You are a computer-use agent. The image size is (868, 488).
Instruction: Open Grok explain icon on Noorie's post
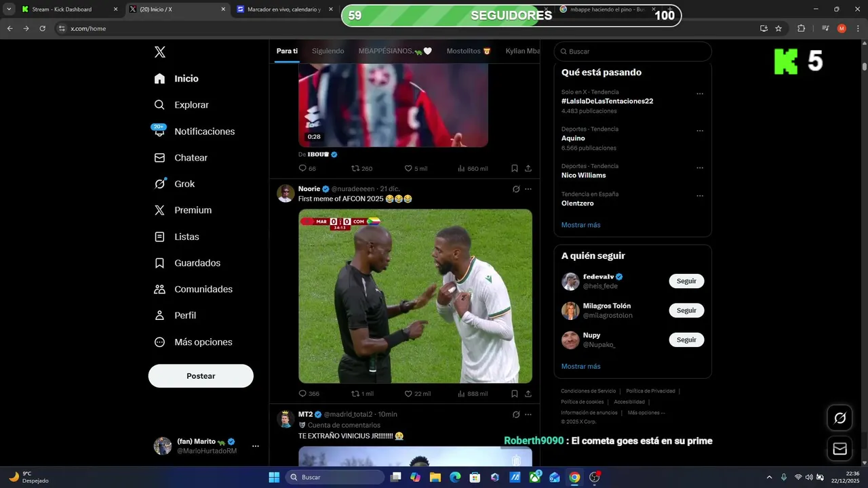tap(516, 189)
